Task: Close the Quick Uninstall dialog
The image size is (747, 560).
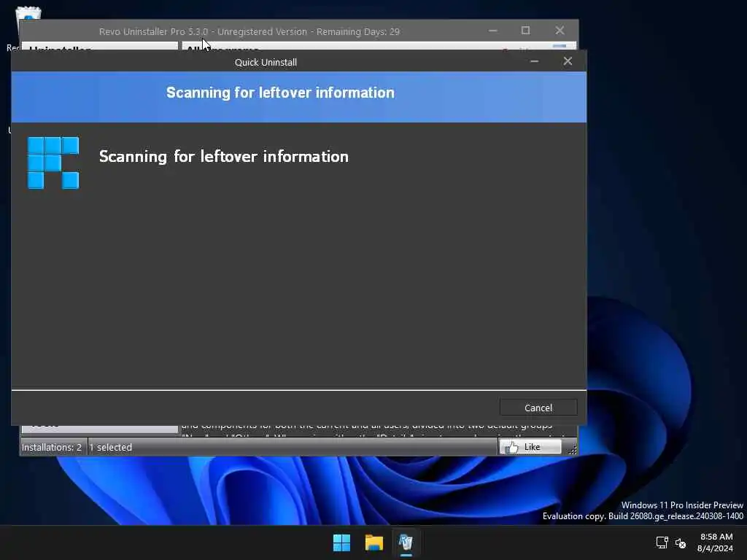Action: pyautogui.click(x=568, y=61)
